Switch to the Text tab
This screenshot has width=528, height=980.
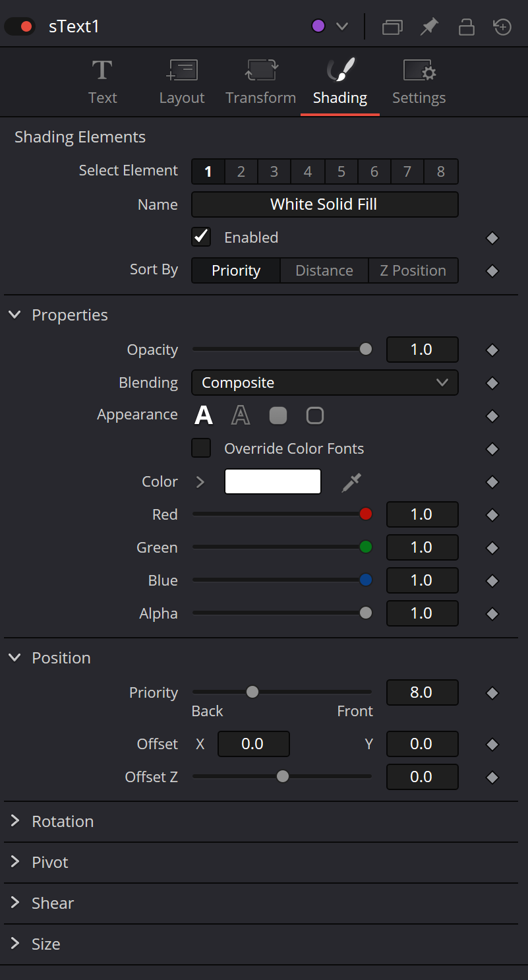(x=102, y=82)
